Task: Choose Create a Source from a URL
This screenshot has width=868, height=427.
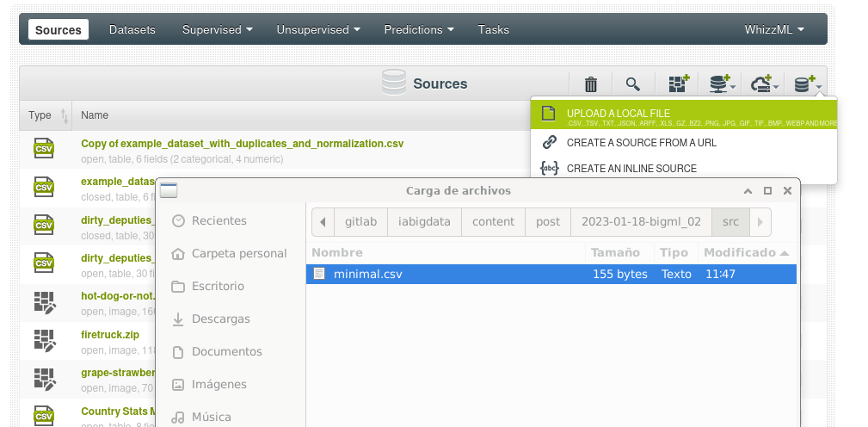Action: (641, 143)
